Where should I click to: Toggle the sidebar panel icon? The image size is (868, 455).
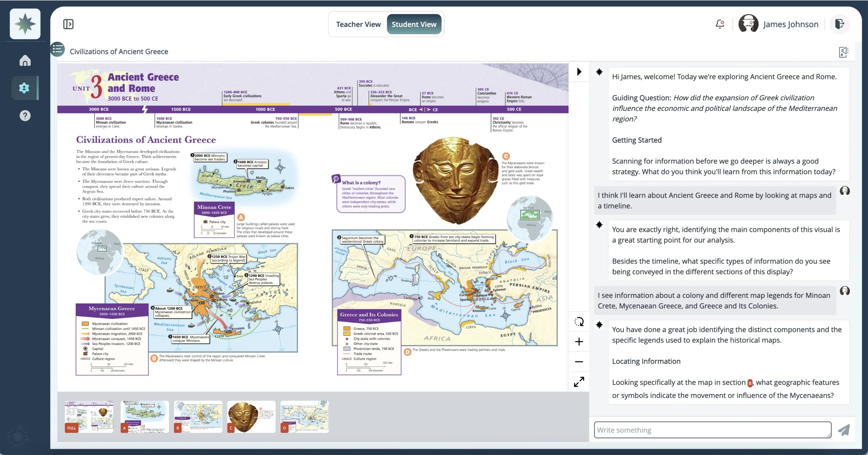coord(68,24)
